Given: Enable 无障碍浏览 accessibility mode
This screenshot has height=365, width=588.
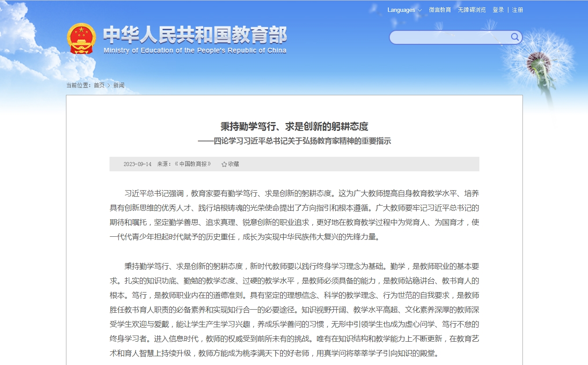Looking at the screenshot, I should coord(471,10).
